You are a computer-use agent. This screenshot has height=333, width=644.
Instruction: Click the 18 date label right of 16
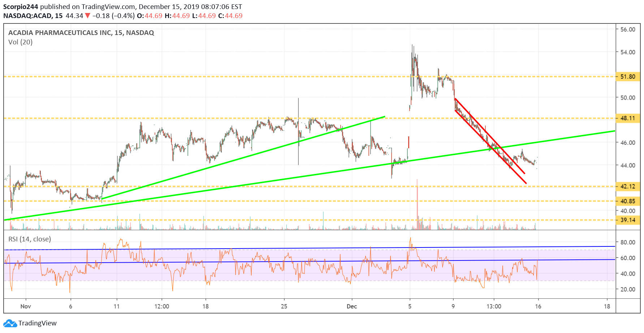point(607,306)
